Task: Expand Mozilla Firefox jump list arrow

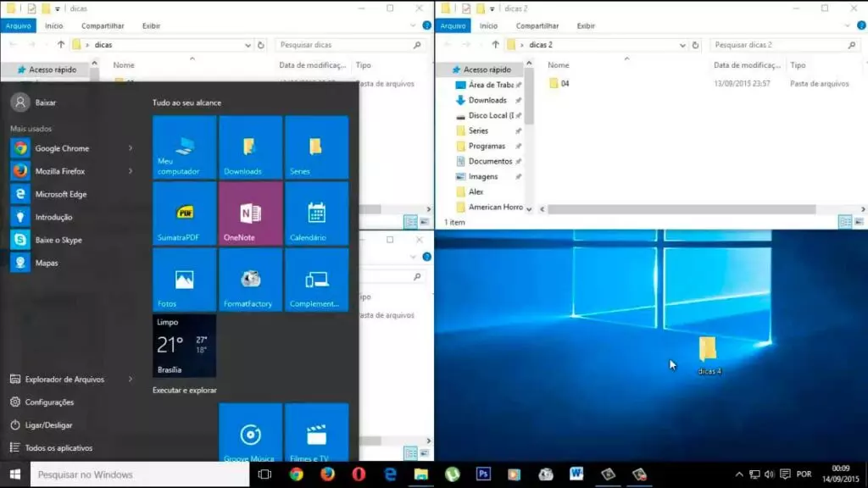Action: pos(131,171)
